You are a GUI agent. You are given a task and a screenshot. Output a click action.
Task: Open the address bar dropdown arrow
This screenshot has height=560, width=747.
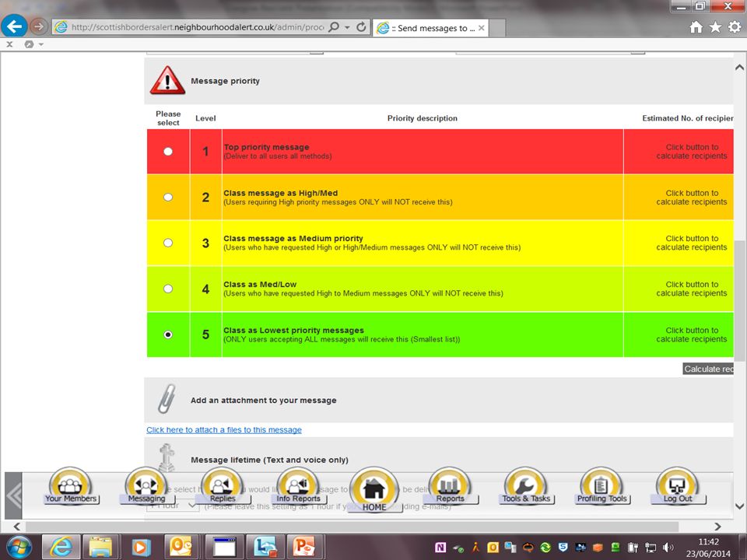coord(347,27)
